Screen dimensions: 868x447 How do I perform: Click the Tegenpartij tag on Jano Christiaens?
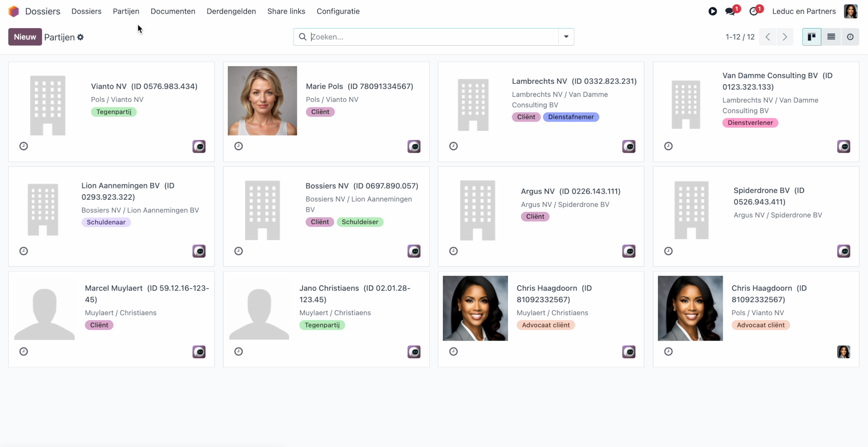322,325
